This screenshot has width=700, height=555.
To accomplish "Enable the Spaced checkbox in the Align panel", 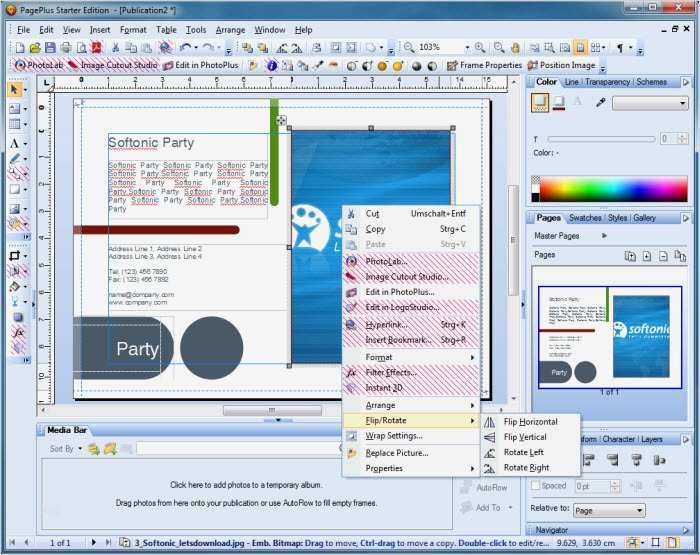I will (533, 486).
